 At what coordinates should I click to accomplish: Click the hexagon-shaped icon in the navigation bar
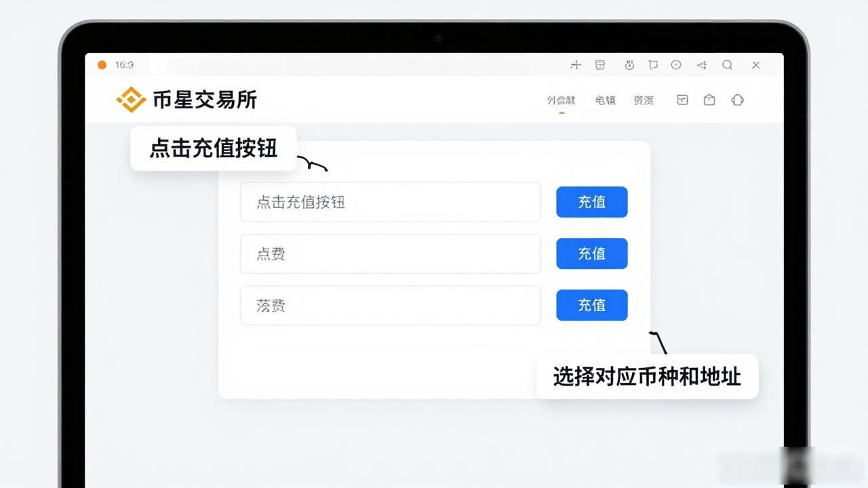pos(738,100)
